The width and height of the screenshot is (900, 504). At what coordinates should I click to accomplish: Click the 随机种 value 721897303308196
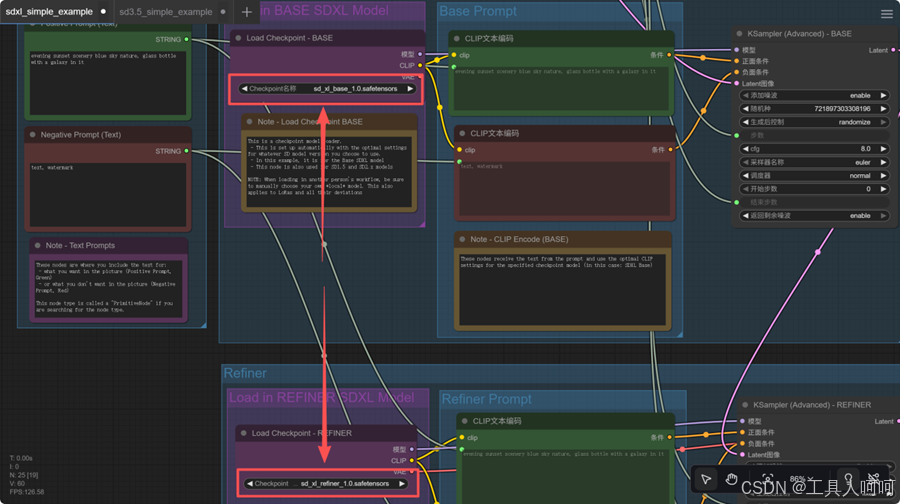(842, 108)
